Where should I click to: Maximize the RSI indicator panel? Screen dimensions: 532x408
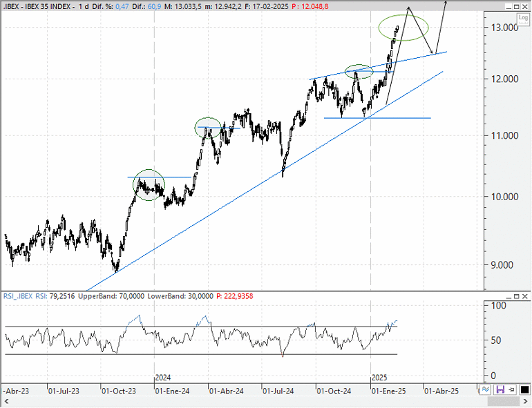point(516,296)
